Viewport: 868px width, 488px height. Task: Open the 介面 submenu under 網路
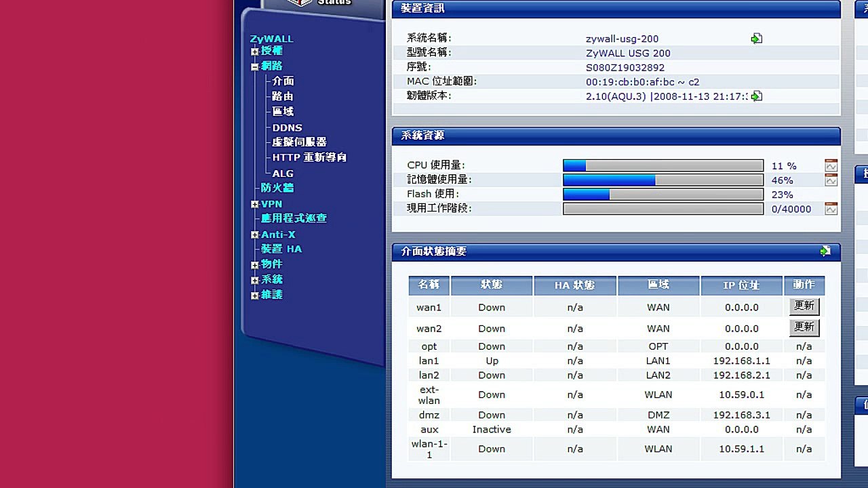283,81
